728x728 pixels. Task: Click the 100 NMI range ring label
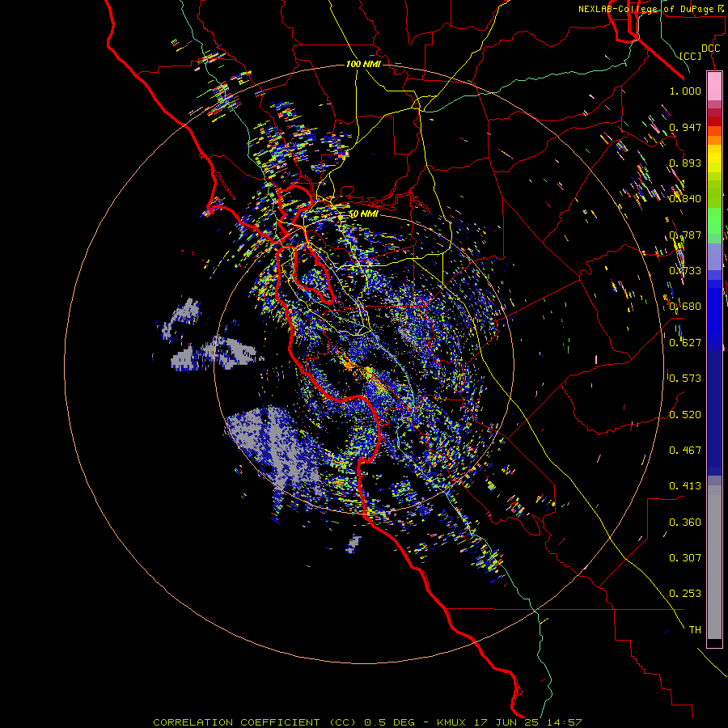363,64
